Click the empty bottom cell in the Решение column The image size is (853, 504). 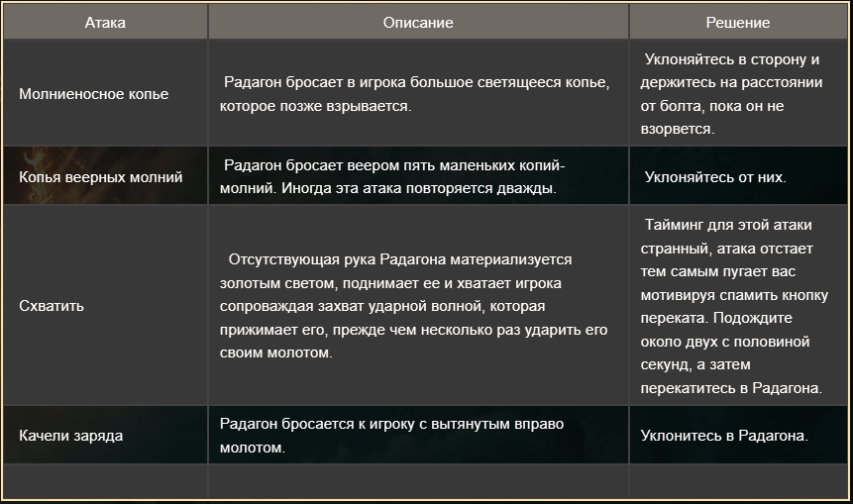coord(737,482)
